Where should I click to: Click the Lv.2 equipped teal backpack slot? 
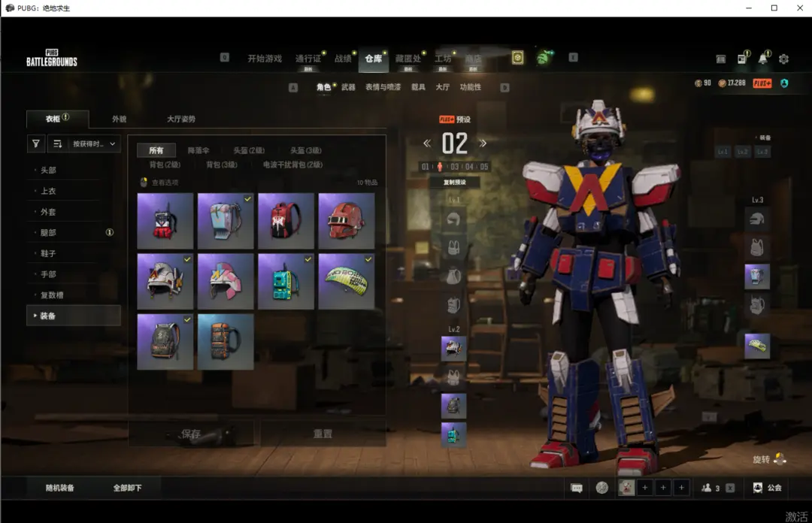tap(453, 434)
